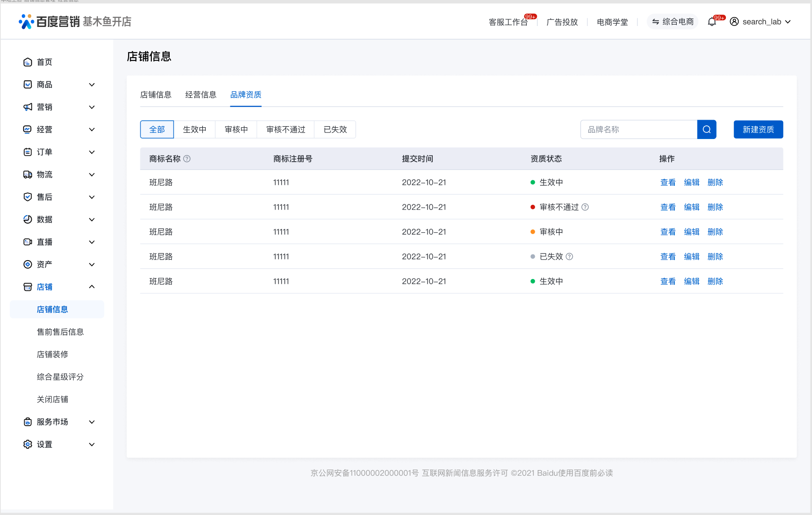Expand the 设置 menu chevron
Image resolution: width=812 pixels, height=515 pixels.
(x=92, y=444)
